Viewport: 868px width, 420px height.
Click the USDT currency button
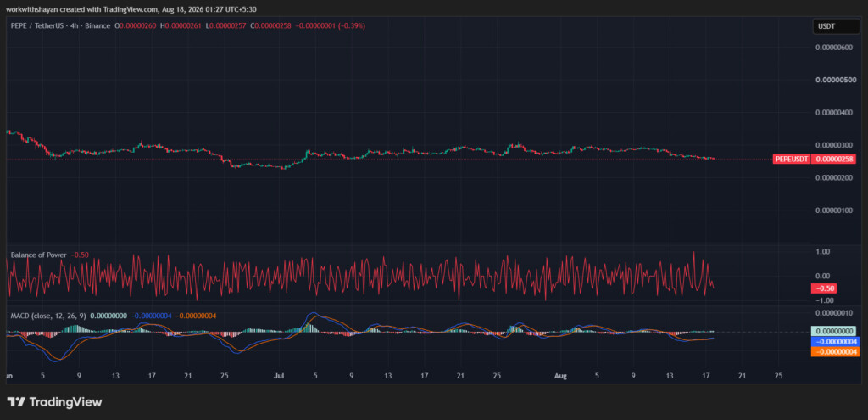pos(836,26)
